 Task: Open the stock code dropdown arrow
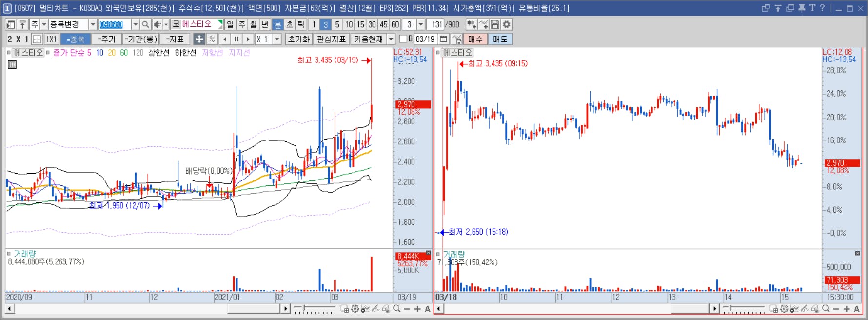136,24
